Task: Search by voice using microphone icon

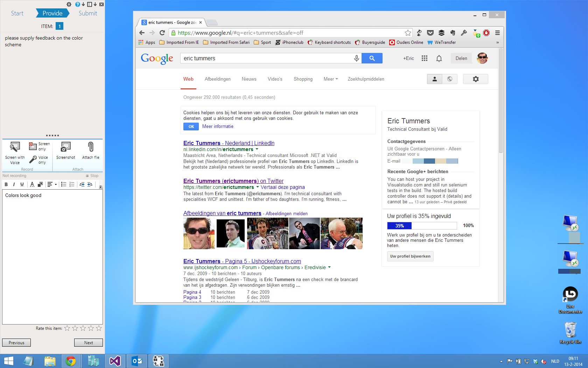Action: coord(356,58)
